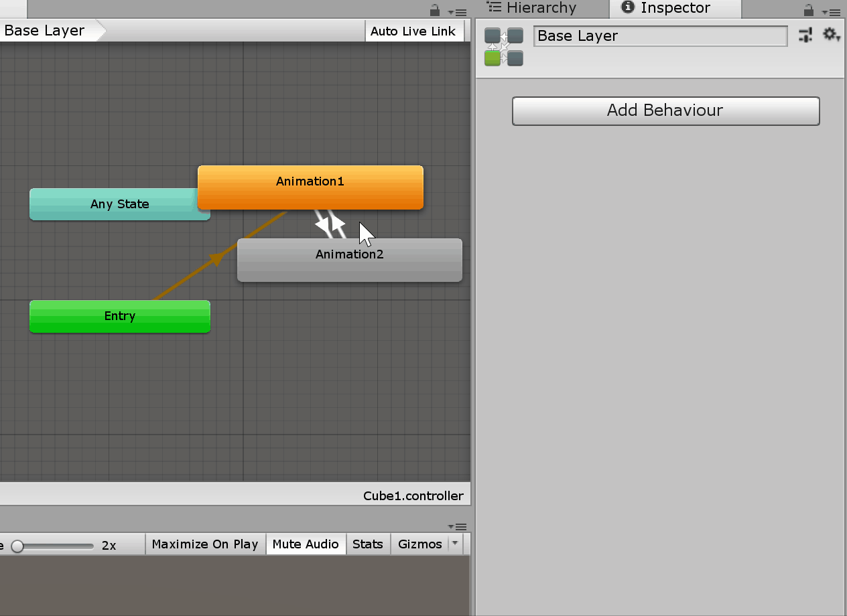Open the preset selector icon in the Inspector
The image size is (847, 616).
pos(805,35)
